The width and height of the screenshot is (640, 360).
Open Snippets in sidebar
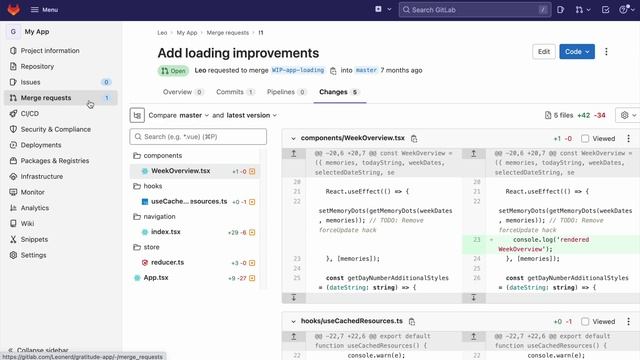coord(34,239)
